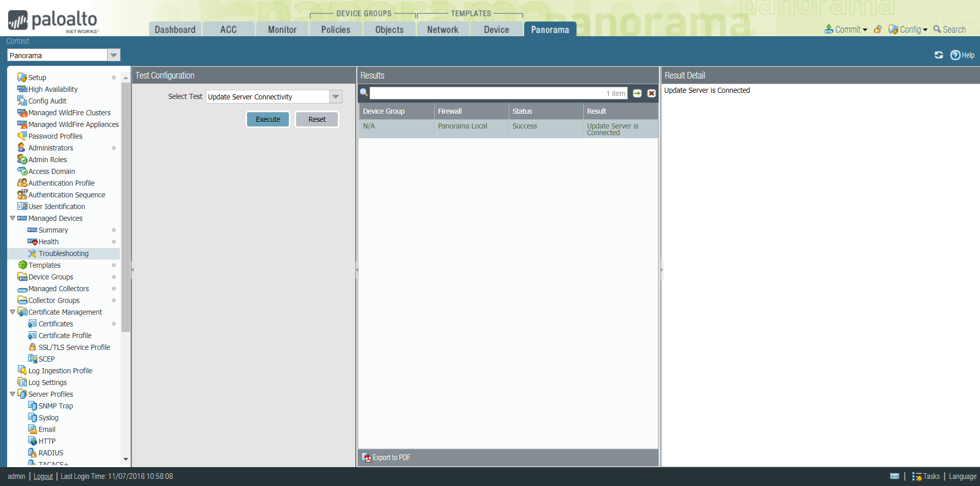Open Help via the question mark icon

click(x=955, y=55)
